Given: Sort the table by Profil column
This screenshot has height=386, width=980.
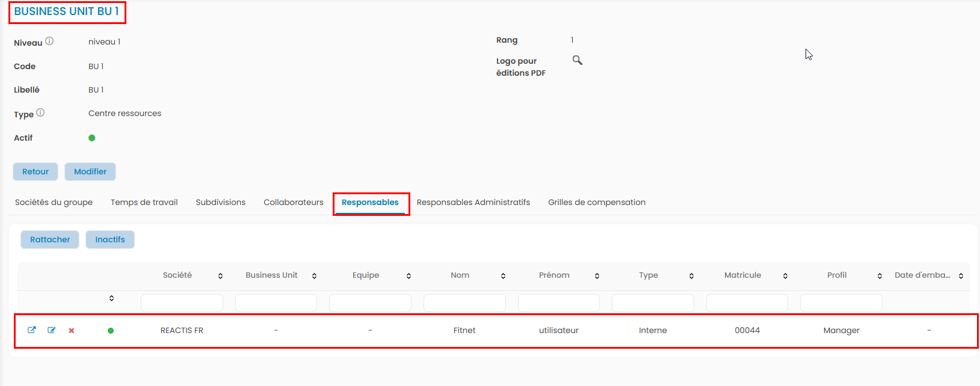Looking at the screenshot, I should tap(880, 276).
